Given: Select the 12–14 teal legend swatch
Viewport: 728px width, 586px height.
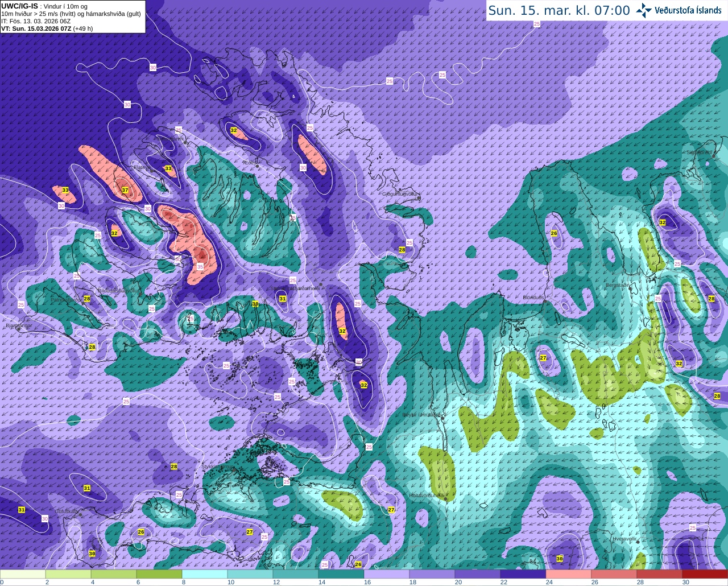Looking at the screenshot, I should click(x=296, y=574).
